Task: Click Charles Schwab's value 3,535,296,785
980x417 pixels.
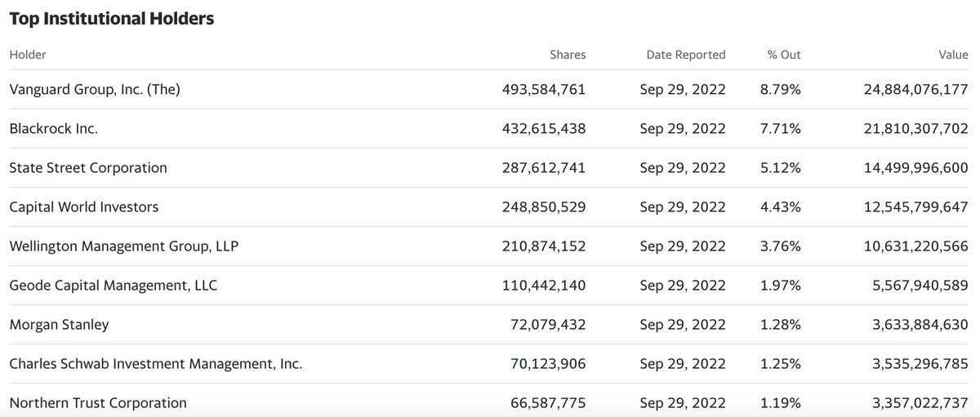Action: (x=920, y=364)
